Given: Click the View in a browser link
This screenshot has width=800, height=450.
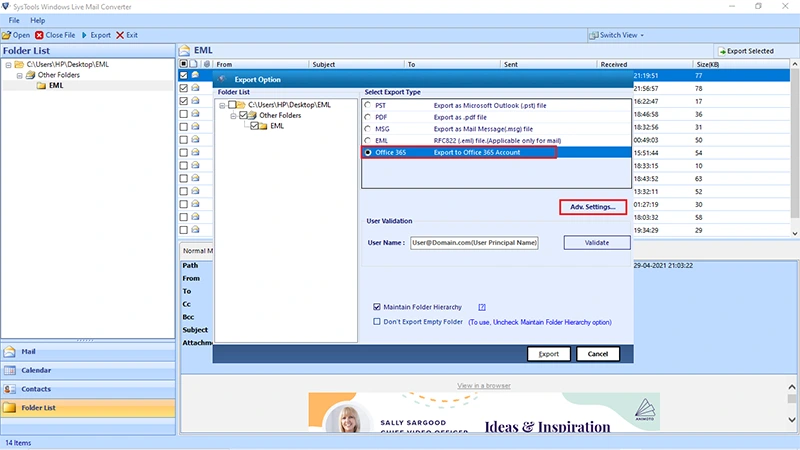Looking at the screenshot, I should pyautogui.click(x=484, y=386).
